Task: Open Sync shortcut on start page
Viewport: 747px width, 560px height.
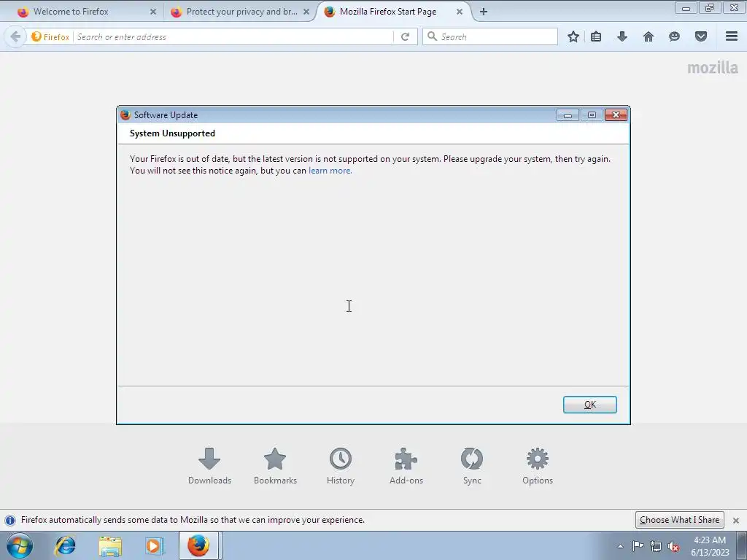Action: (x=472, y=466)
